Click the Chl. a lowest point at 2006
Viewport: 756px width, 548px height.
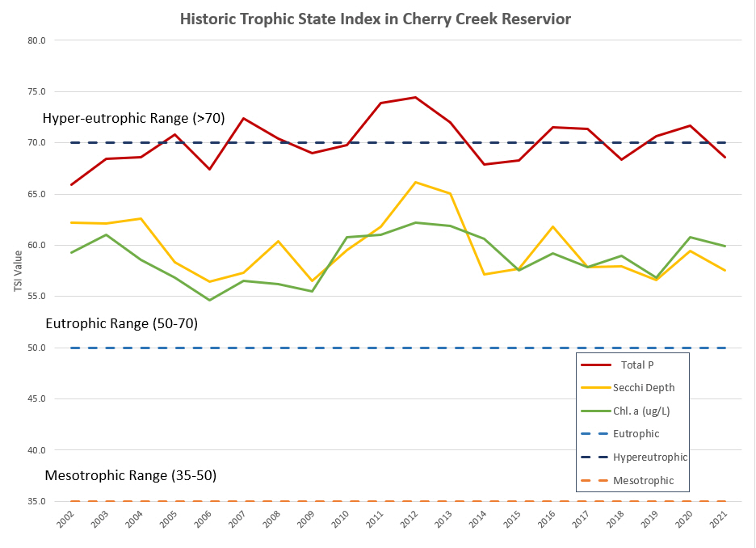(209, 300)
